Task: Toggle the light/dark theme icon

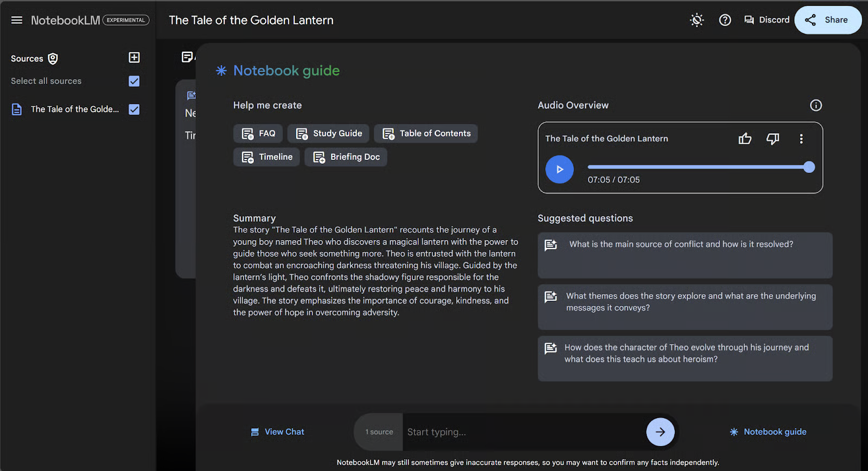Action: 697,20
